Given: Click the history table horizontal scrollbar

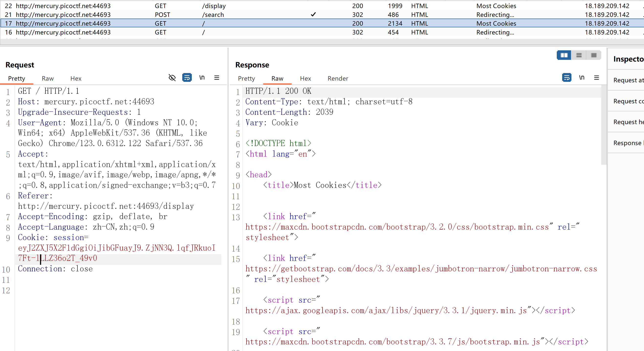Looking at the screenshot, I should pyautogui.click(x=322, y=42).
